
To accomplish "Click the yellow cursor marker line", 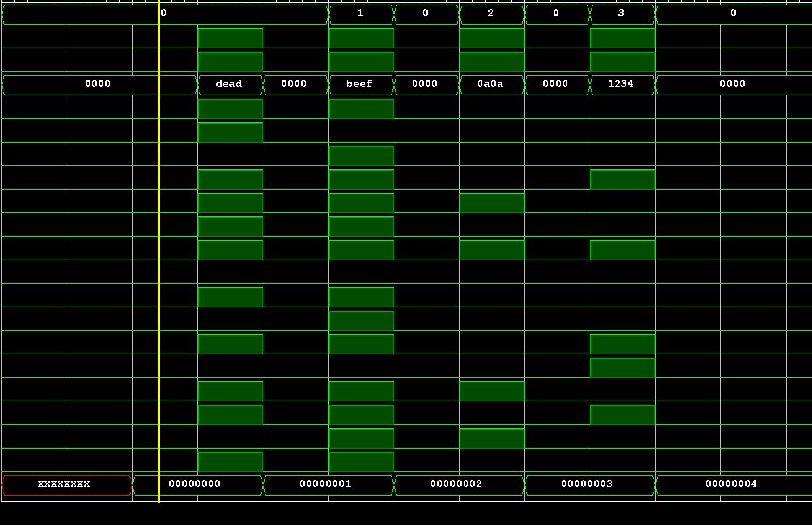I will (x=158, y=262).
